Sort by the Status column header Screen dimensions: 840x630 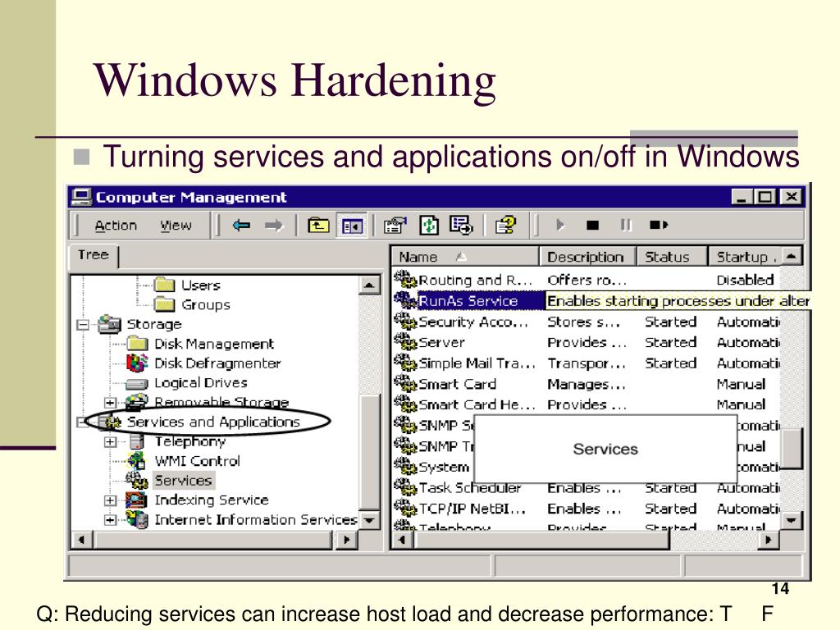tap(672, 257)
